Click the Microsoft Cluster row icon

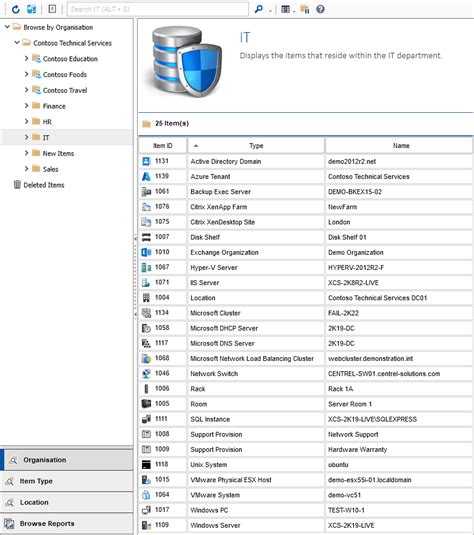(x=146, y=313)
